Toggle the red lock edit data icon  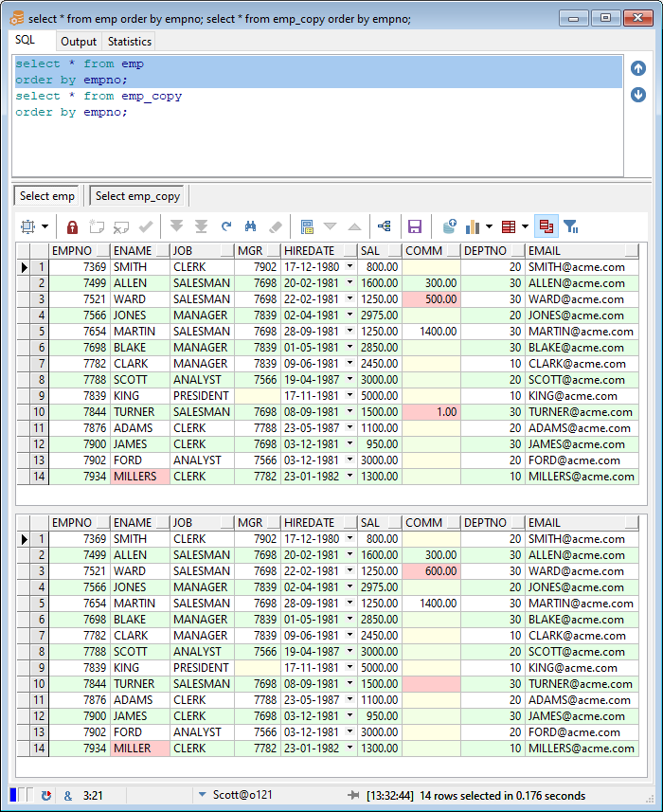pyautogui.click(x=73, y=226)
